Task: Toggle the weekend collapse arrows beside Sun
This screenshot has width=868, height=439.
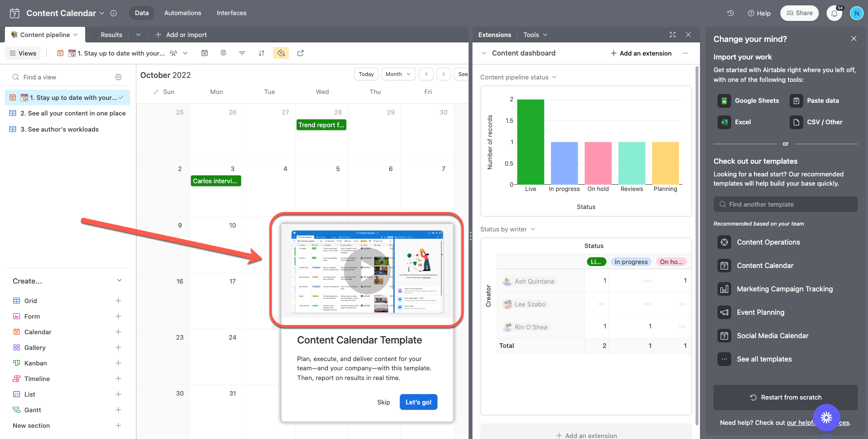Action: 156,92
